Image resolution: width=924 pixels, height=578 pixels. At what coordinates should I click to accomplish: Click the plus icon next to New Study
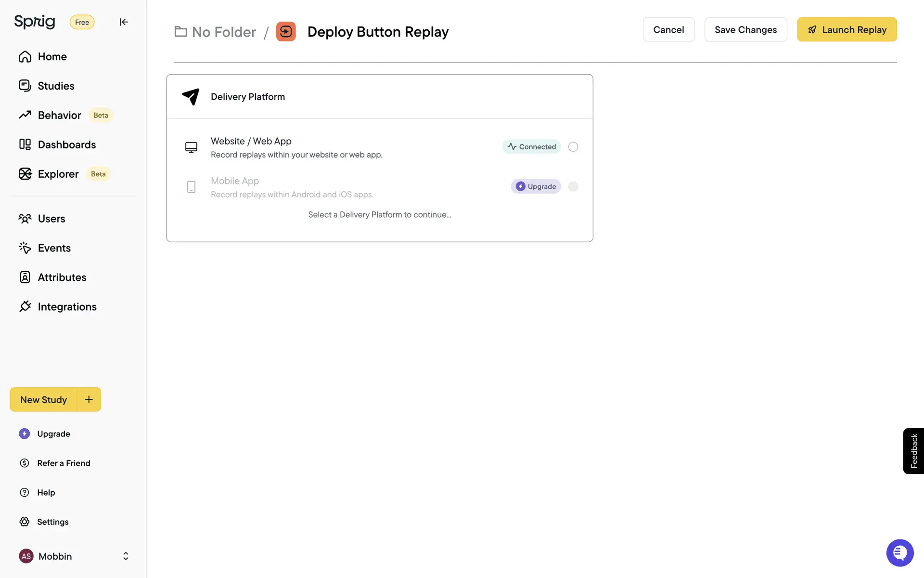[89, 399]
